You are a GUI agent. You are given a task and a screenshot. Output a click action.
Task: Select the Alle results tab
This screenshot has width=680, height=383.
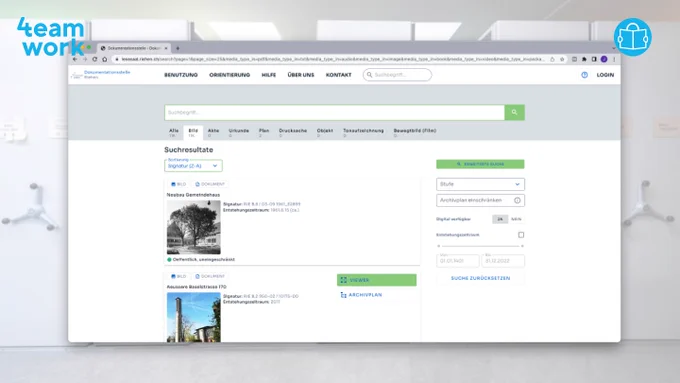click(173, 133)
